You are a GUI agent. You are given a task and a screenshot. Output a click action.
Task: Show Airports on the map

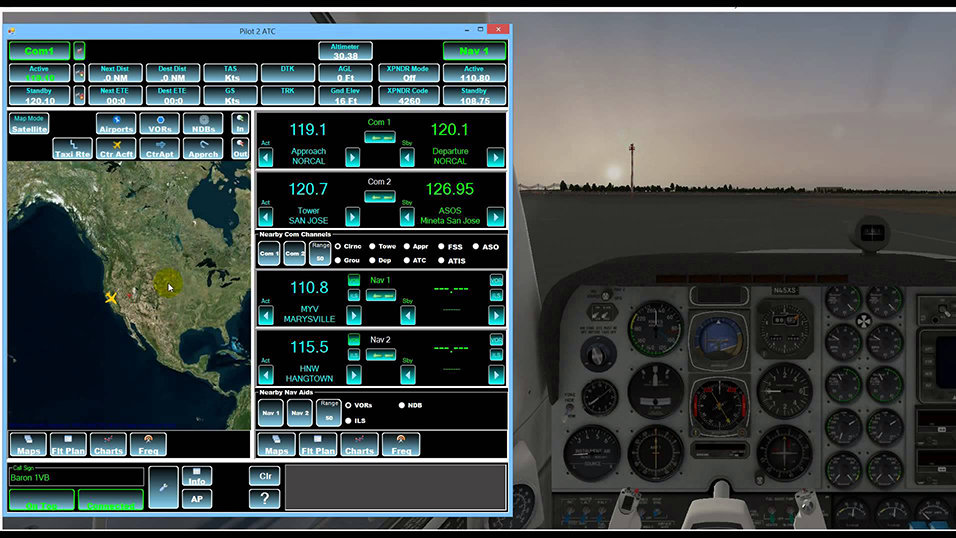tap(116, 124)
